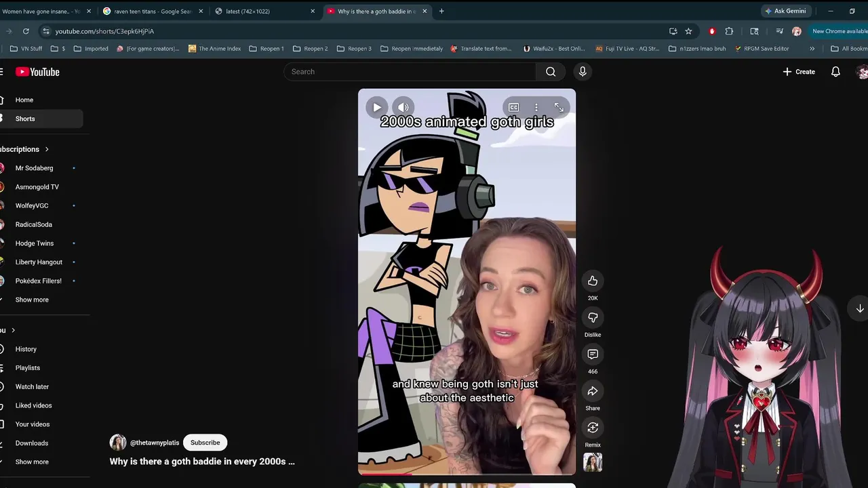This screenshot has height=488, width=868.
Task: Open the Reopen 1 bookmark folder
Action: 267,49
